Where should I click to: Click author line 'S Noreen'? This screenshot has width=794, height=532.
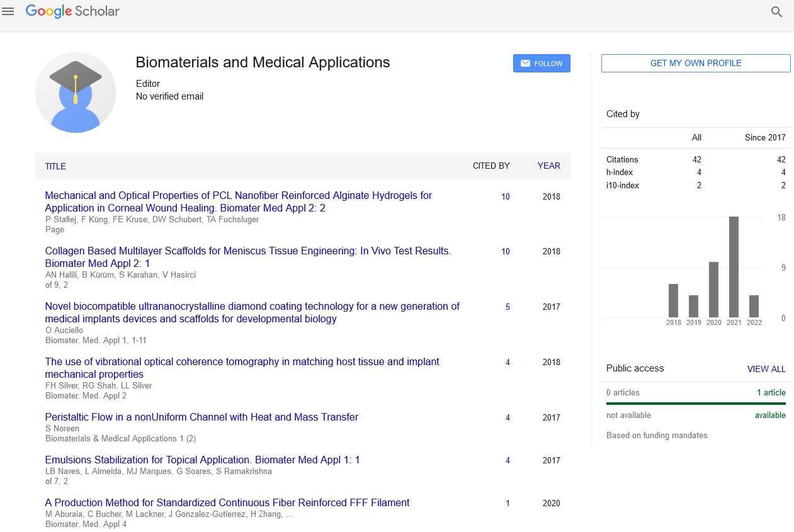click(x=62, y=428)
